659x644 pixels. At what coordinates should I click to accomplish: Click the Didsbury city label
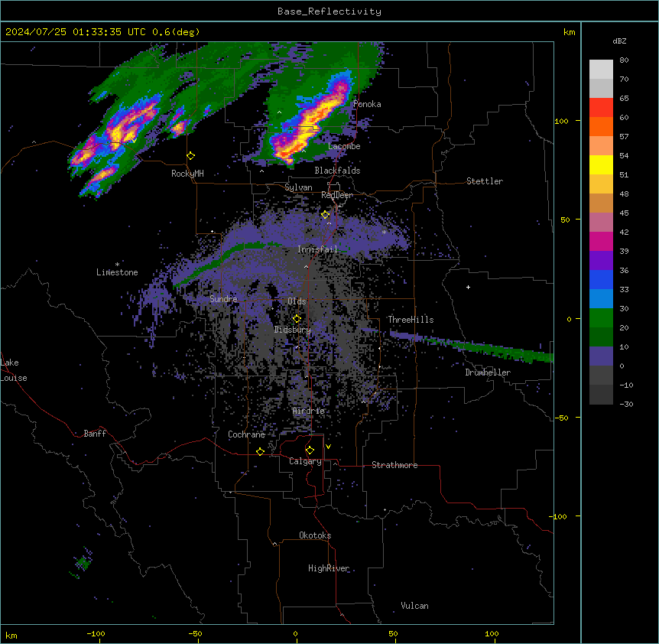[x=293, y=330]
